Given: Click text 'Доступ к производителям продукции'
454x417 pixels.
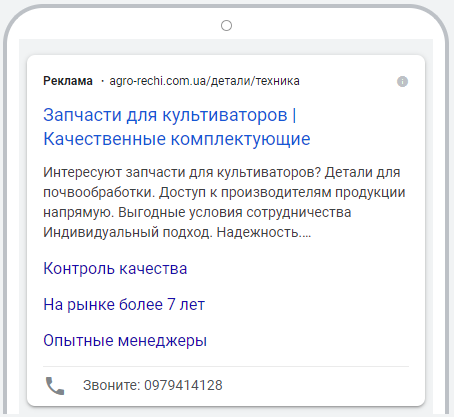Looking at the screenshot, I should tap(282, 192).
